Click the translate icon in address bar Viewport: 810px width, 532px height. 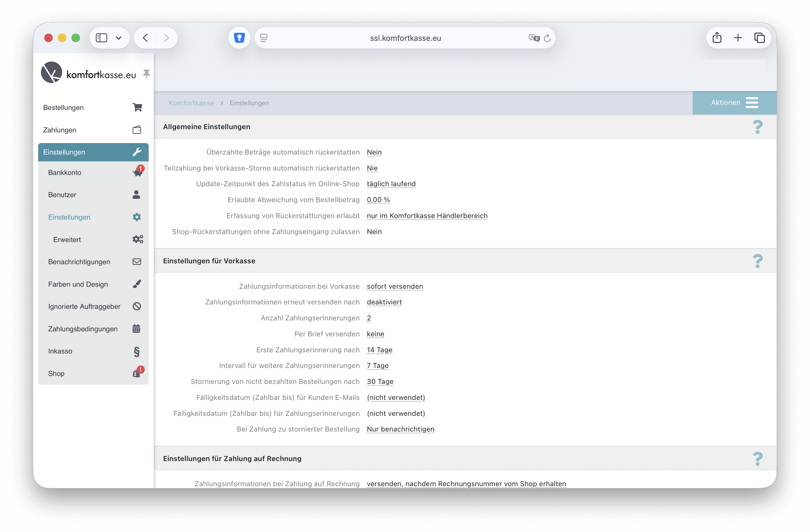534,38
